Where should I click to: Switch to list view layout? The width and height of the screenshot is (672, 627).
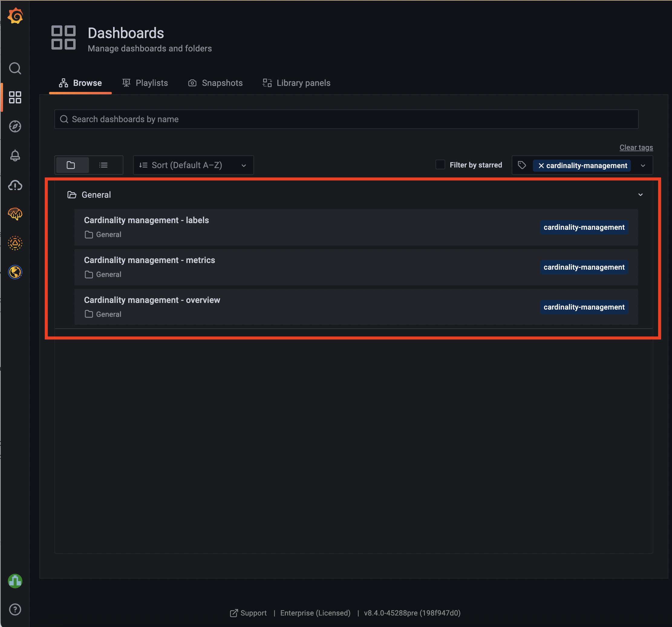click(x=104, y=165)
